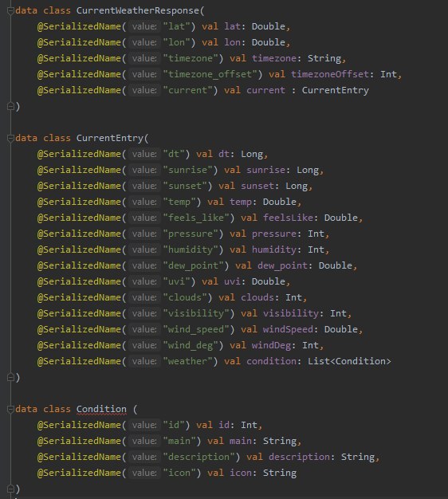Click the "weather" string literal
Screen dimensions: 448x499
[x=187, y=361]
